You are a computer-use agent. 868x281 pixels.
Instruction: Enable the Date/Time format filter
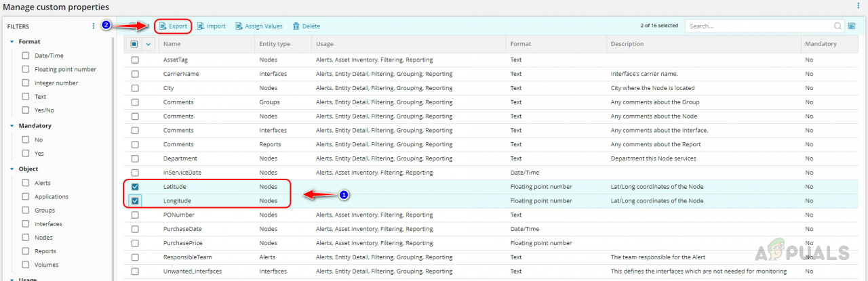point(26,56)
